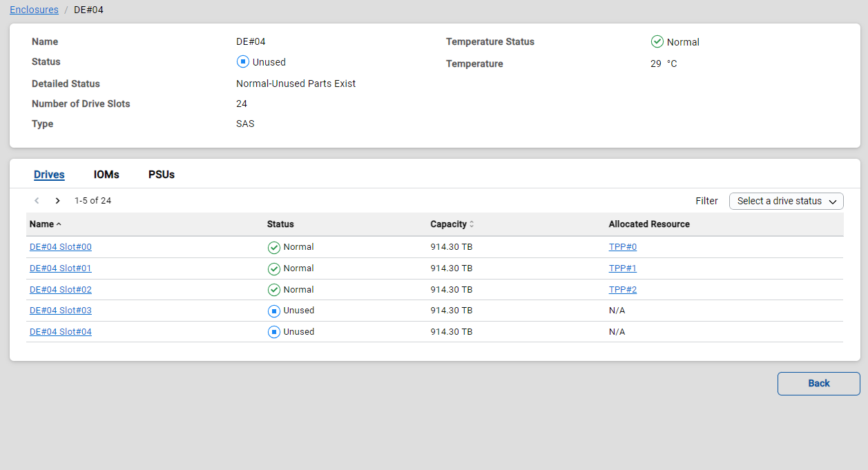Screen dimensions: 868x470
Task: Click the Unused status icon for Slot#03
Action: (x=273, y=311)
